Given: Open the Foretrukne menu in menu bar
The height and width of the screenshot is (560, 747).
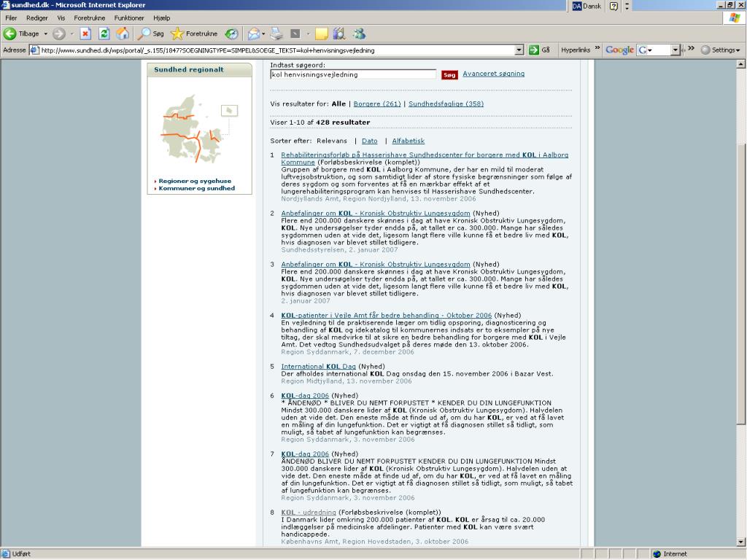Looking at the screenshot, I should [x=90, y=18].
